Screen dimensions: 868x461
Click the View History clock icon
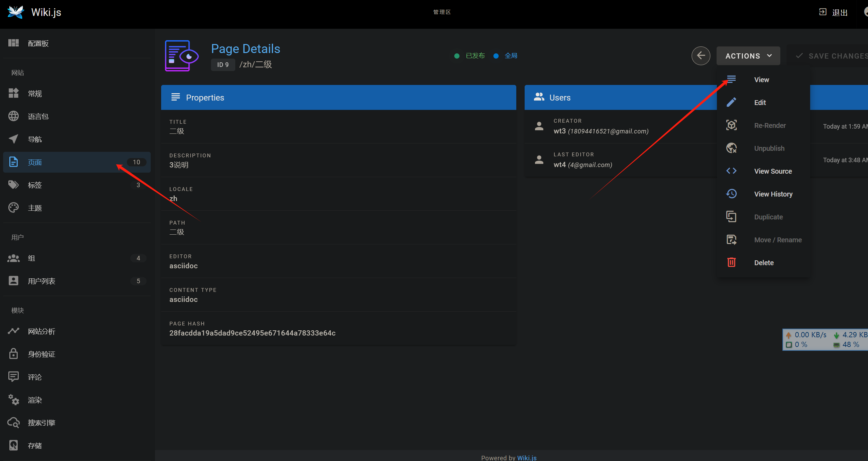(x=731, y=194)
